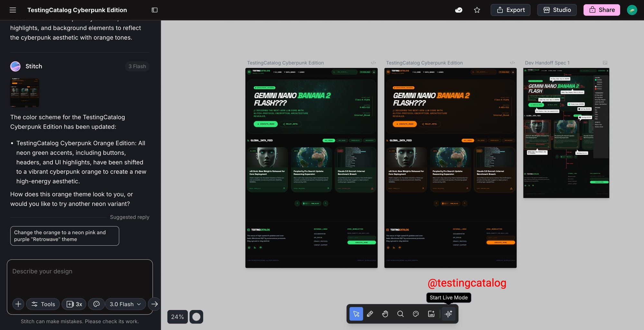Screen dimensions: 644x330
Task: Click the pink Share button
Action: (602, 10)
